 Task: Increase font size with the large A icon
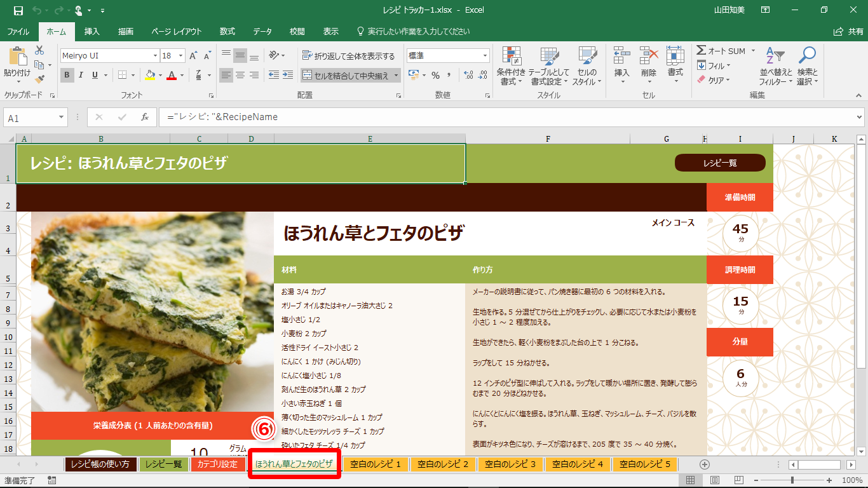click(x=194, y=56)
